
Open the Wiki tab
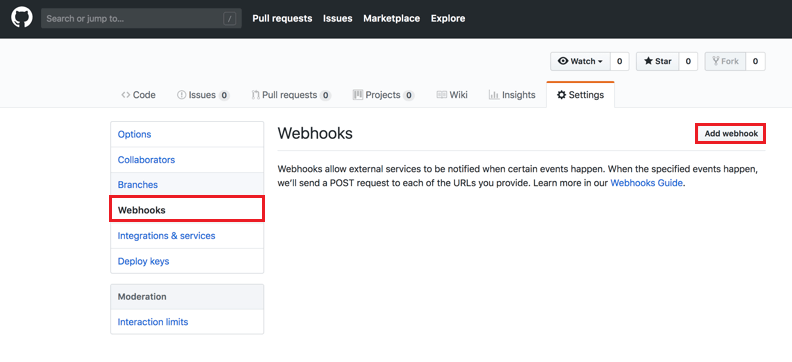[x=452, y=95]
